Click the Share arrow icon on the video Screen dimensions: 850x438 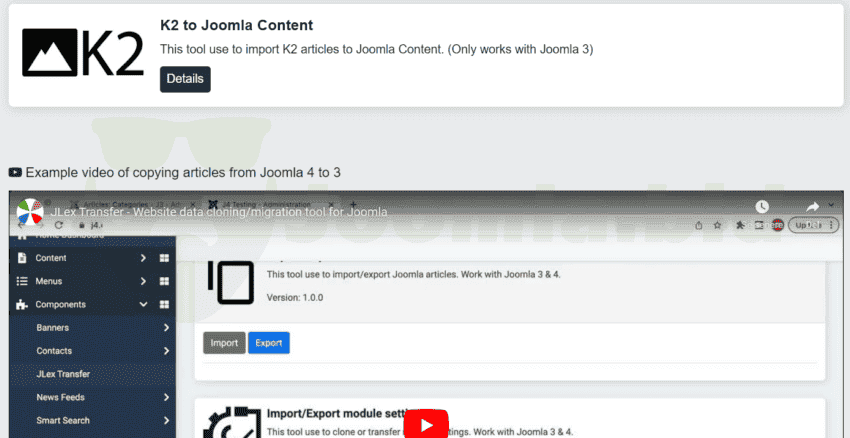click(812, 207)
